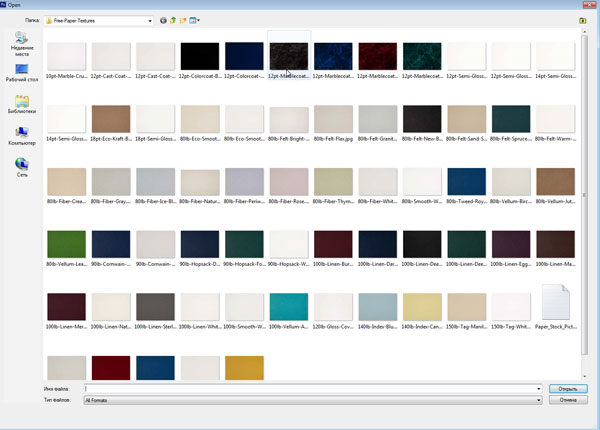
Task: Open the All Formats file type dropdown
Action: (x=313, y=400)
